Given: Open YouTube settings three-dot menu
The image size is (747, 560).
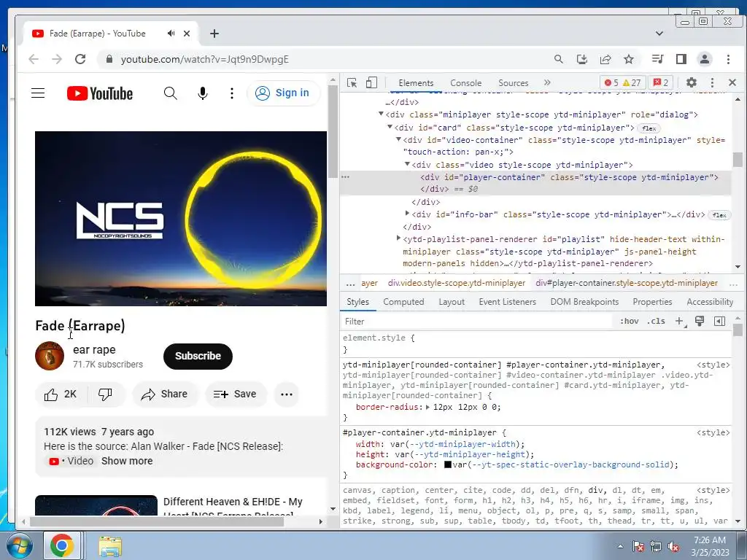Looking at the screenshot, I should pos(232,93).
